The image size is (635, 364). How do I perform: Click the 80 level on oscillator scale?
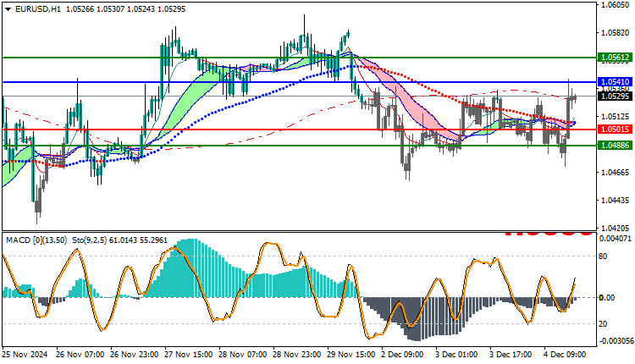pos(603,256)
